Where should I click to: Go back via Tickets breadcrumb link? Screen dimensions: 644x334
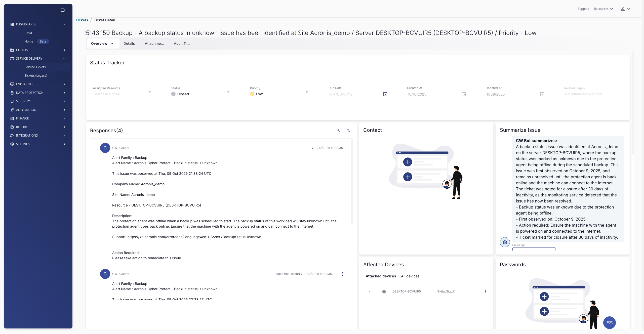(x=82, y=20)
